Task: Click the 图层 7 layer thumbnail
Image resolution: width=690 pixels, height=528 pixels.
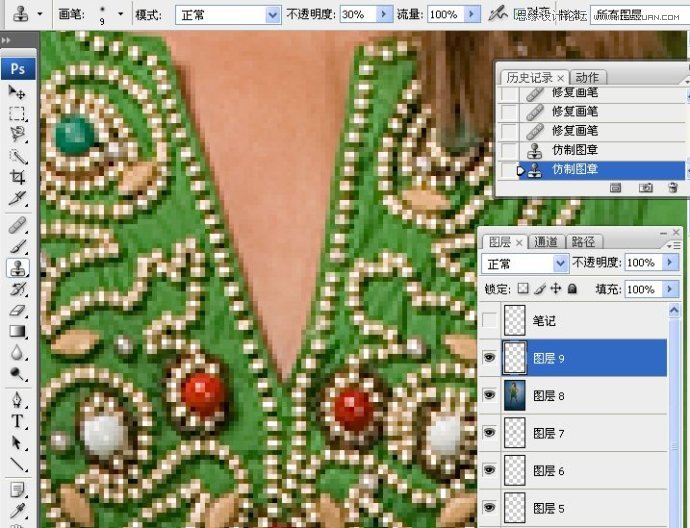Action: (516, 433)
